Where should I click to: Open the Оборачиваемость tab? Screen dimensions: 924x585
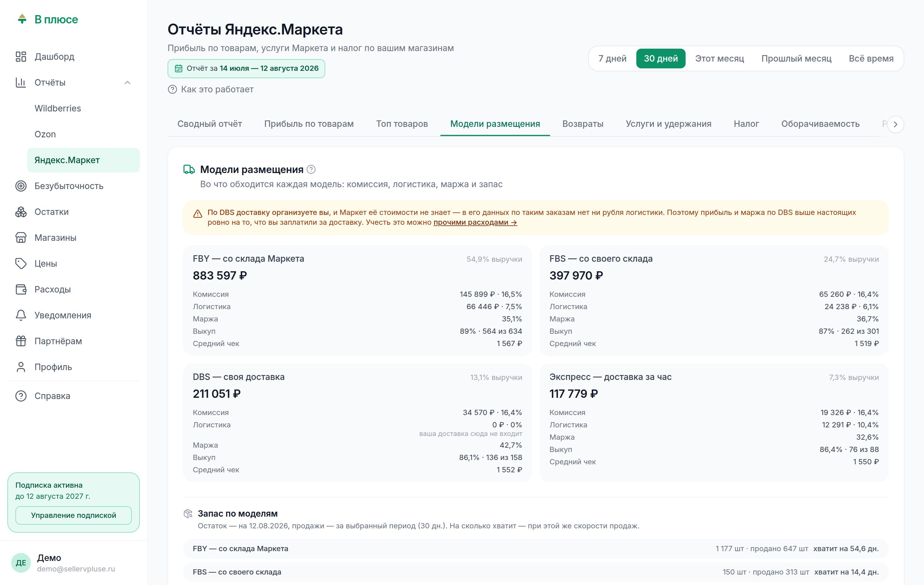pyautogui.click(x=821, y=124)
